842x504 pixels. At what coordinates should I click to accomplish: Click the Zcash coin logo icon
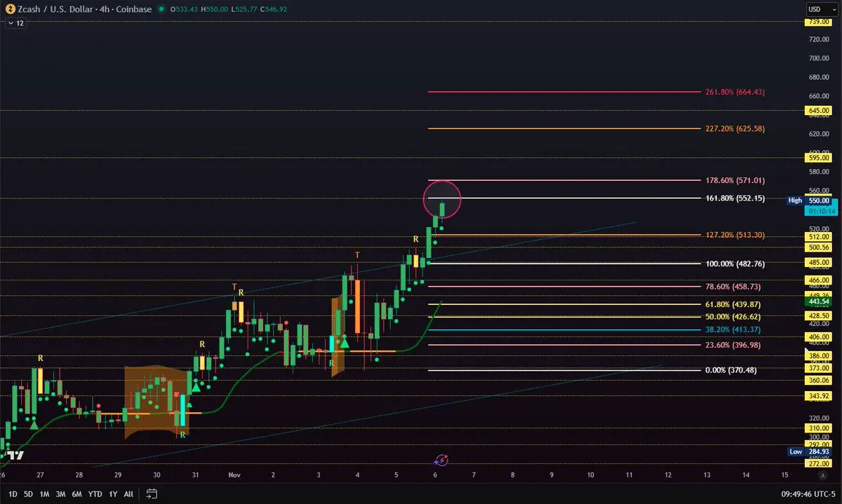(11, 10)
